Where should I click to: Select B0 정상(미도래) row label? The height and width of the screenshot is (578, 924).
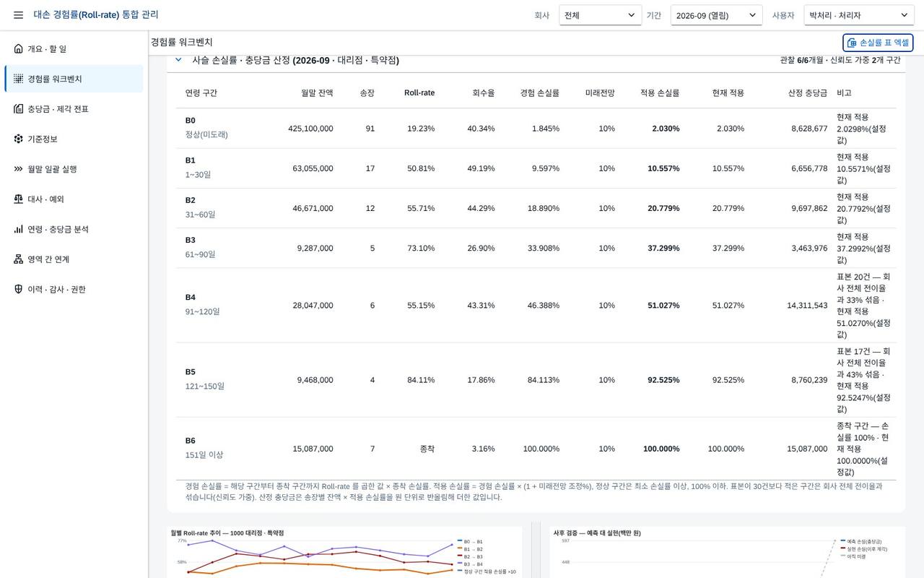coord(206,128)
